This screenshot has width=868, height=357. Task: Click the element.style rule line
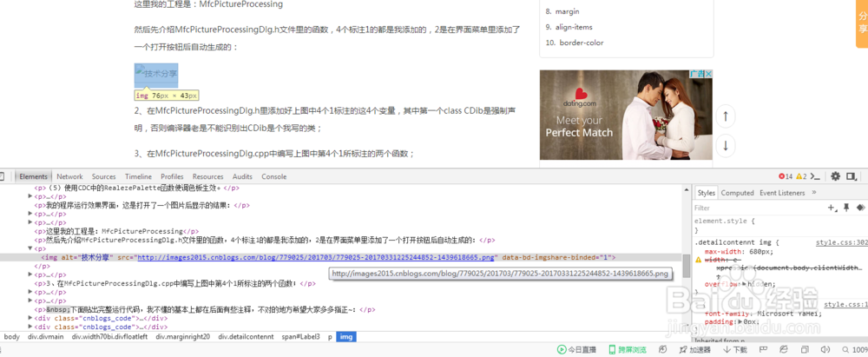point(725,221)
